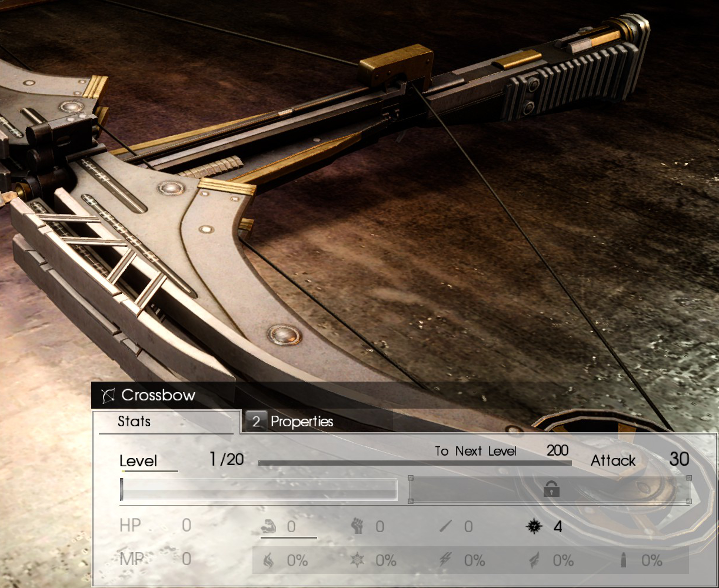Click the locked upgrade slot box
This screenshot has width=719, height=588.
tap(550, 489)
